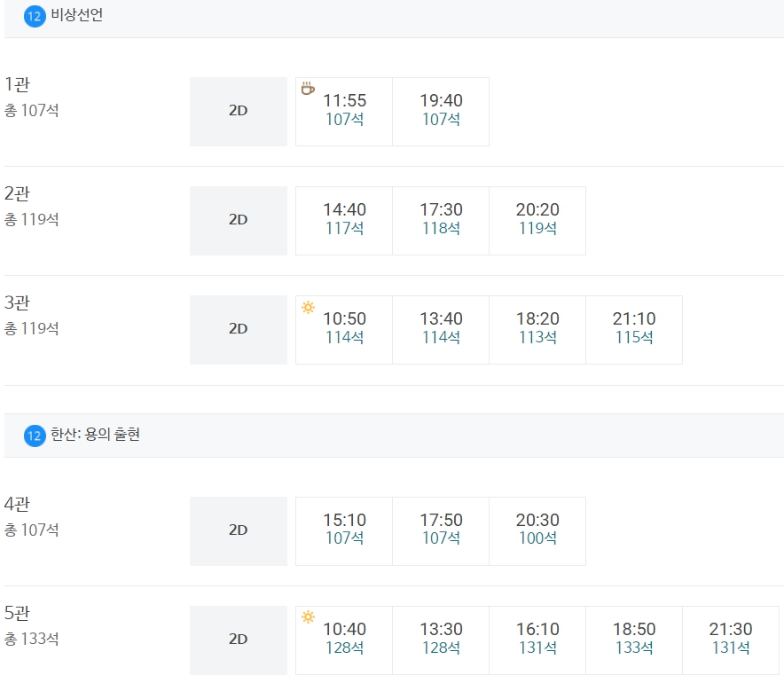Viewport: 784px width, 683px height.
Task: Click the sun icon on 10:50 showtime
Action: pos(308,307)
